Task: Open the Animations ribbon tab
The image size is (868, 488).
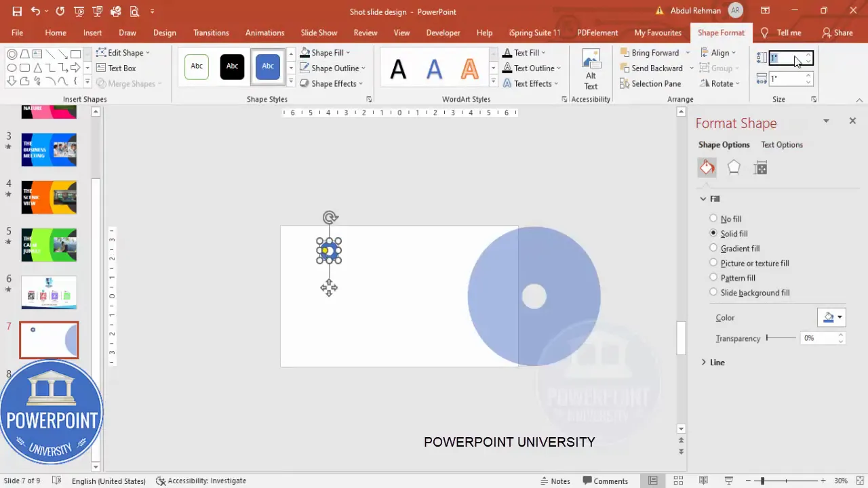Action: [x=264, y=33]
